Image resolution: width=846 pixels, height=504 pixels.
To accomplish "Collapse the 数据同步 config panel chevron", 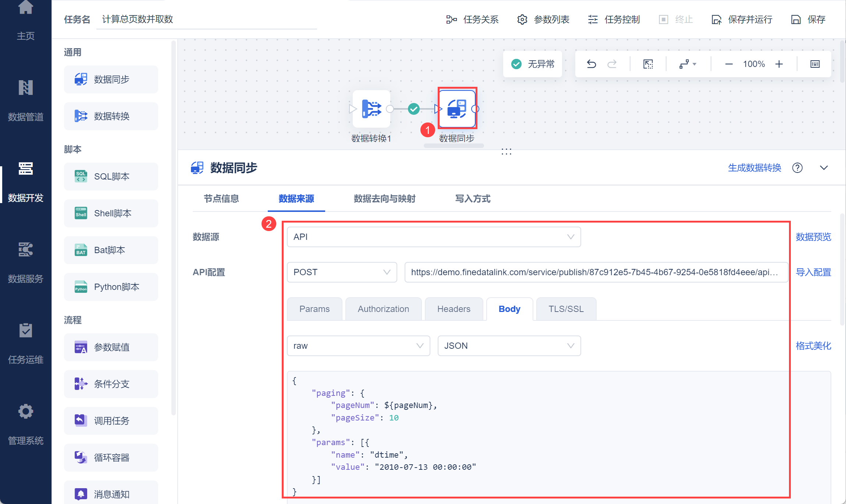I will click(x=824, y=168).
